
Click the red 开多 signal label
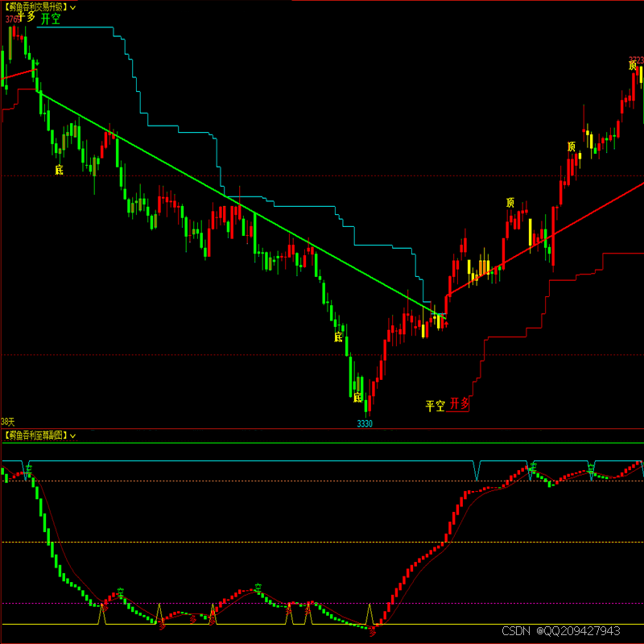click(x=459, y=403)
